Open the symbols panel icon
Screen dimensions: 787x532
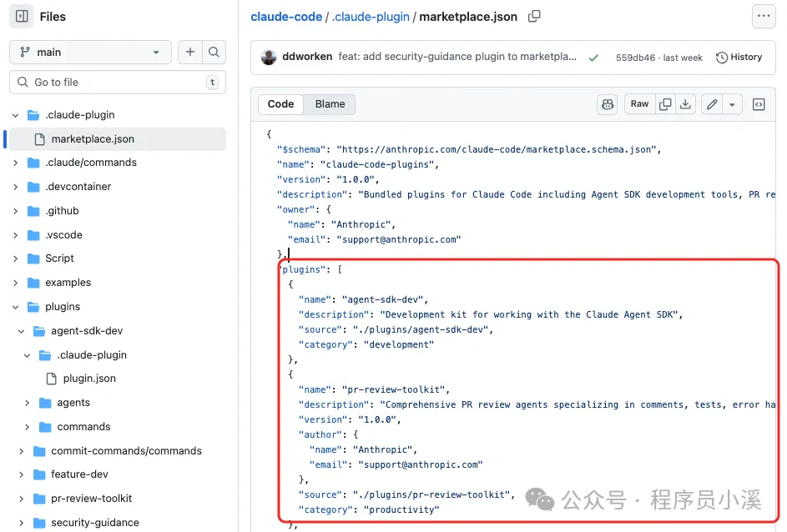[759, 104]
